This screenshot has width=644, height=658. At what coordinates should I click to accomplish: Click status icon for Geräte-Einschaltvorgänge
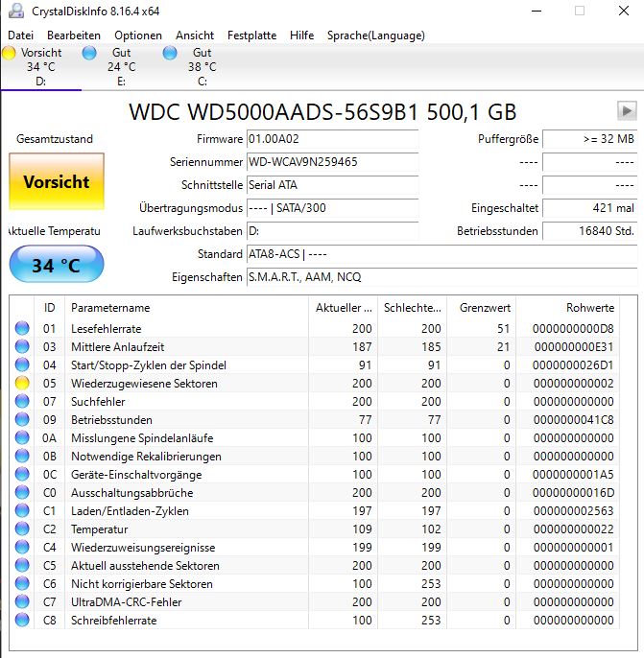click(22, 474)
